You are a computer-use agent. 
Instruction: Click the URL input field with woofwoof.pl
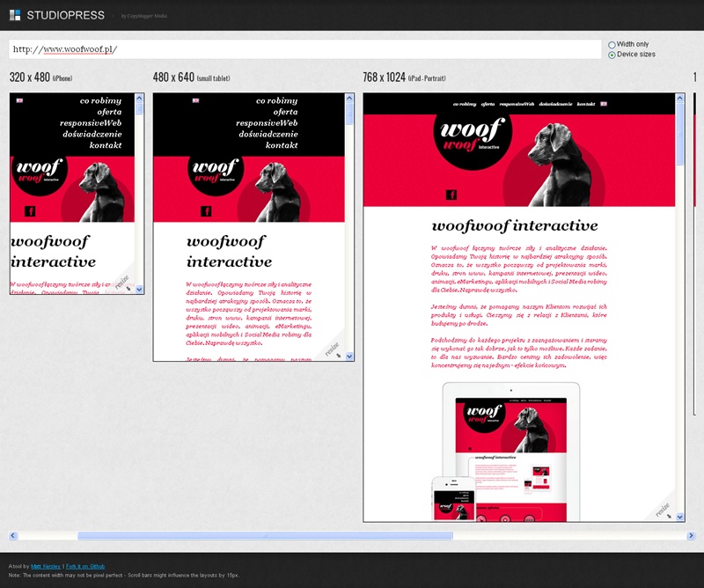304,49
